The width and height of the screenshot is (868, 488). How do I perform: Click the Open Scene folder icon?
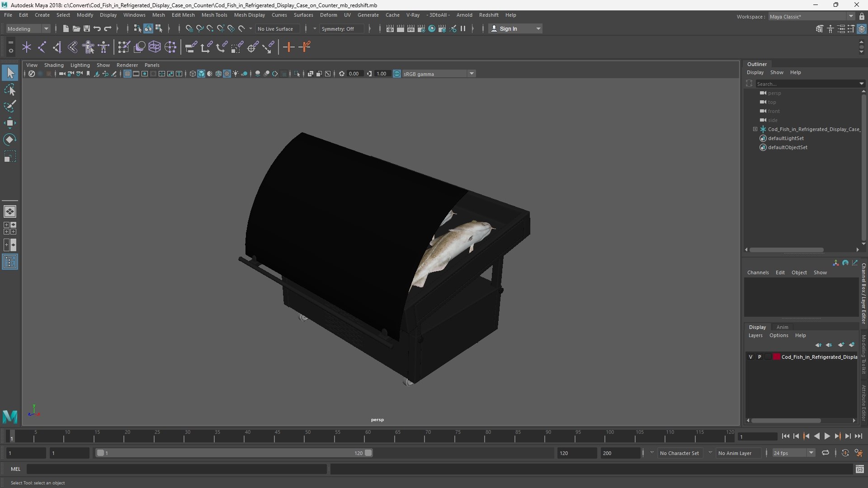[76, 28]
